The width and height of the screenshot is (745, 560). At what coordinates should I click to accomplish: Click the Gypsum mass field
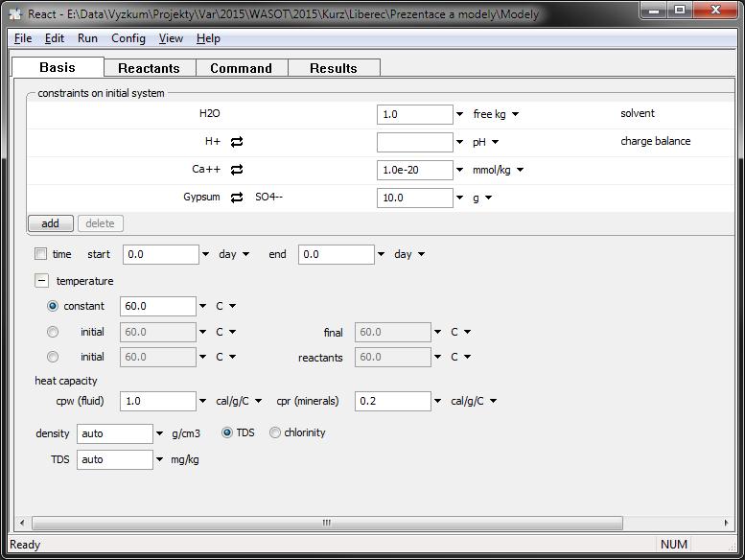point(415,198)
